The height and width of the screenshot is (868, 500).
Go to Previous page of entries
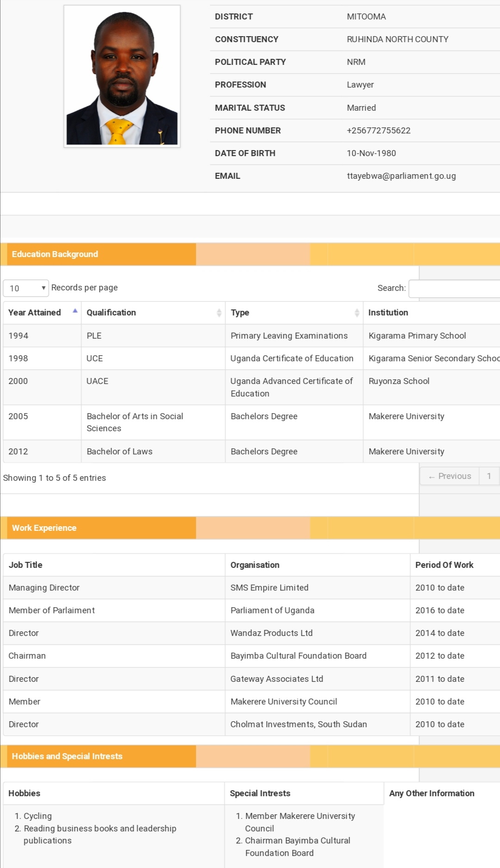[449, 476]
